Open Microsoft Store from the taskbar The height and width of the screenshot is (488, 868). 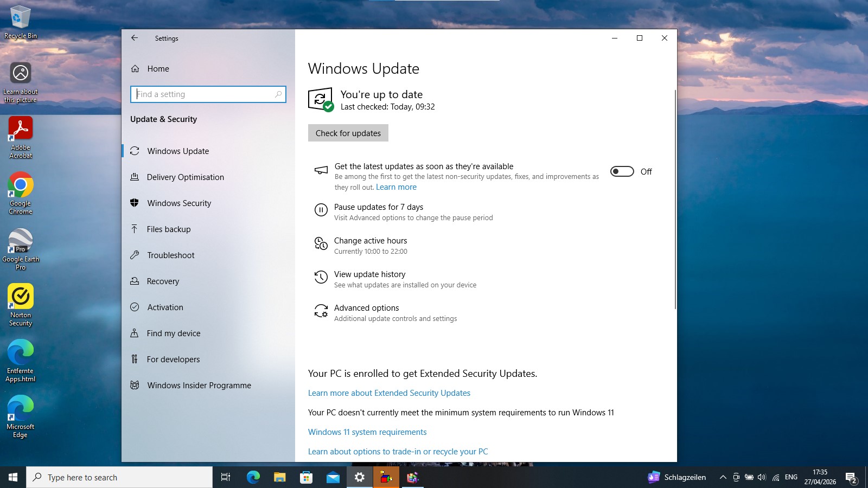point(306,477)
